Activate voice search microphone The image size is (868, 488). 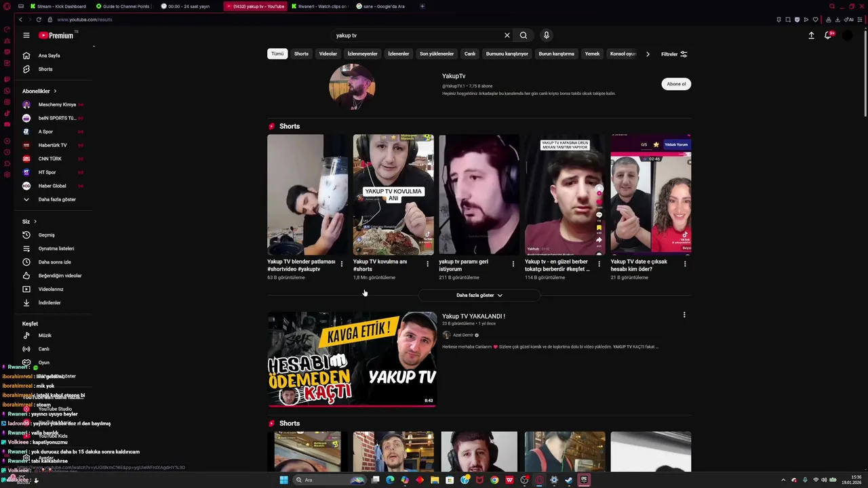[x=546, y=35]
